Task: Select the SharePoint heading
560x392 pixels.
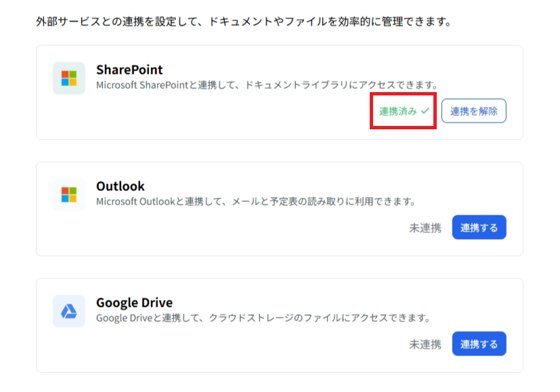Action: tap(129, 70)
